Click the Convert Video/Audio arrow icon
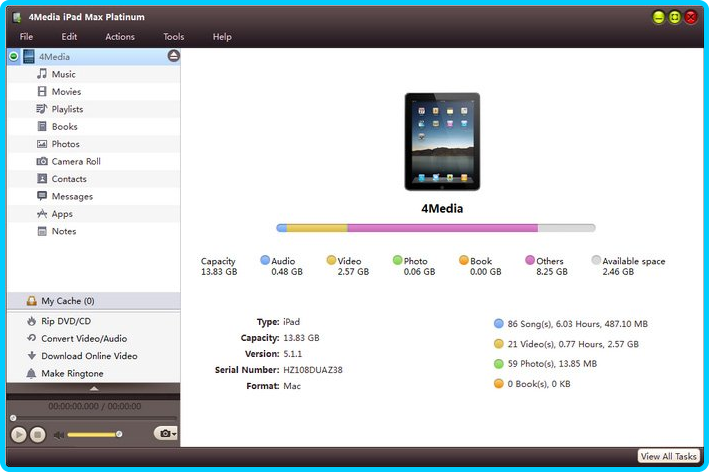 pyautogui.click(x=31, y=338)
